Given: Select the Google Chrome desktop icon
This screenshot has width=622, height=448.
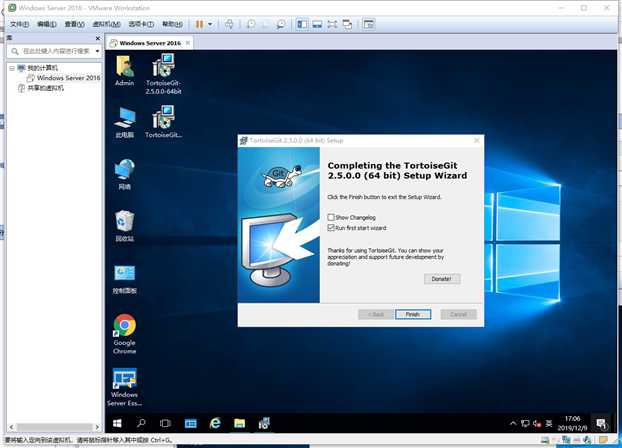Looking at the screenshot, I should click(x=125, y=334).
